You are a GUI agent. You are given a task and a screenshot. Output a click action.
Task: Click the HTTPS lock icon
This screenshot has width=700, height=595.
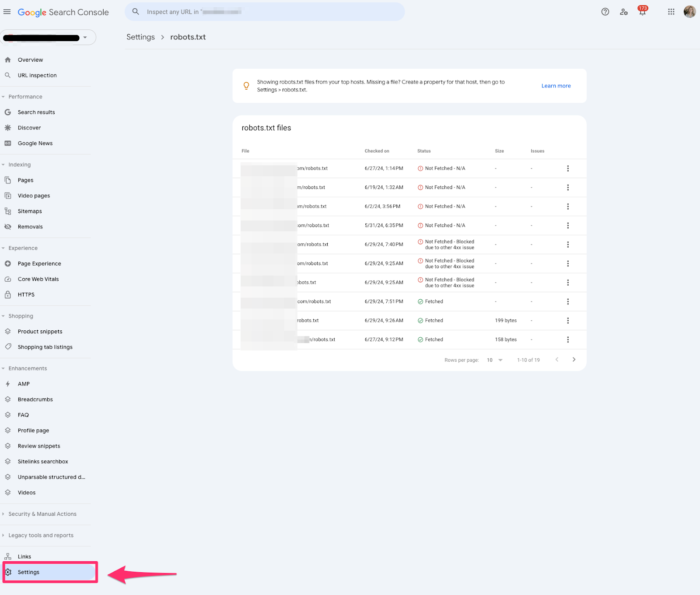point(8,294)
